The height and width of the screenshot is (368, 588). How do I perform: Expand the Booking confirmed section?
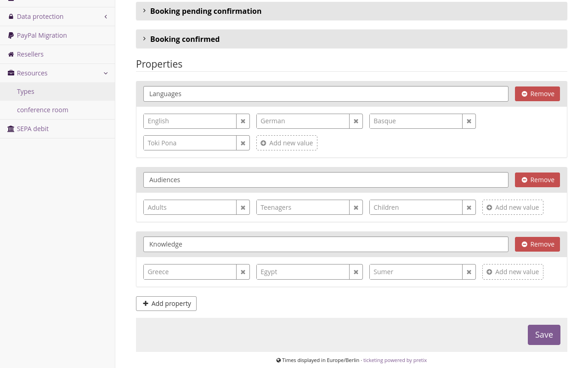tap(351, 39)
